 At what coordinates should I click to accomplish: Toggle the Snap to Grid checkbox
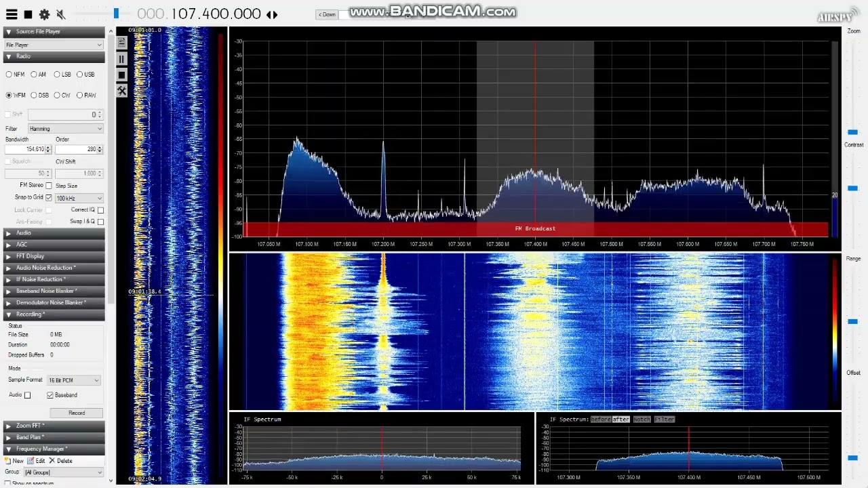click(x=49, y=197)
